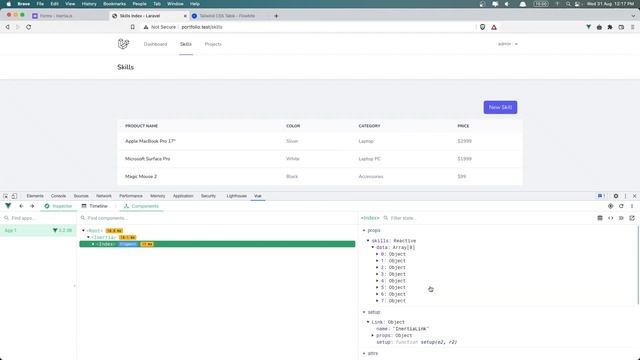This screenshot has width=640, height=360.
Task: Open the admin user dropdown
Action: (508, 44)
